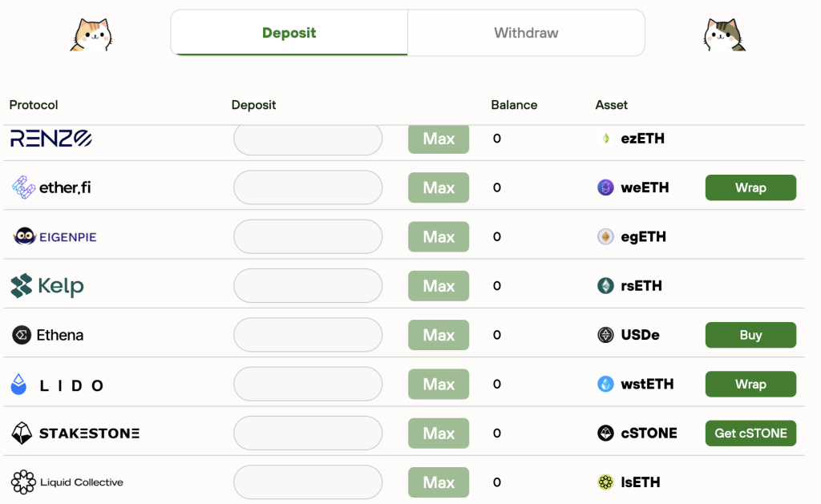Click Wrap next to weETH
This screenshot has width=821, height=504.
750,187
